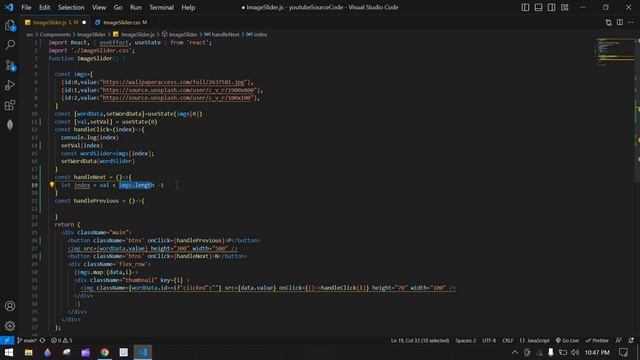Open the ImageSlider.js breadcrumb dropdown

click(x=134, y=35)
